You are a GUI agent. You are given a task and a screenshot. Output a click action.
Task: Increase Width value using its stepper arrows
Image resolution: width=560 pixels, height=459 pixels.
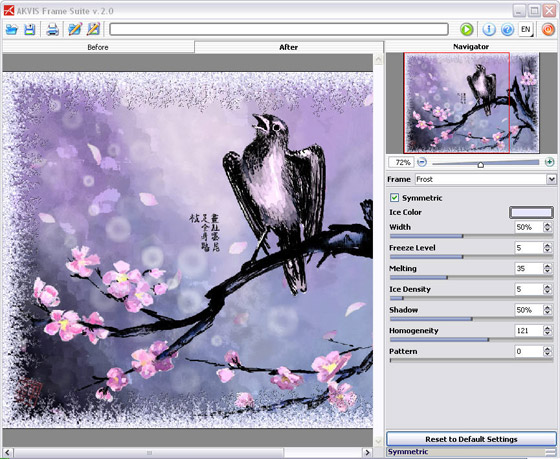[548, 225]
